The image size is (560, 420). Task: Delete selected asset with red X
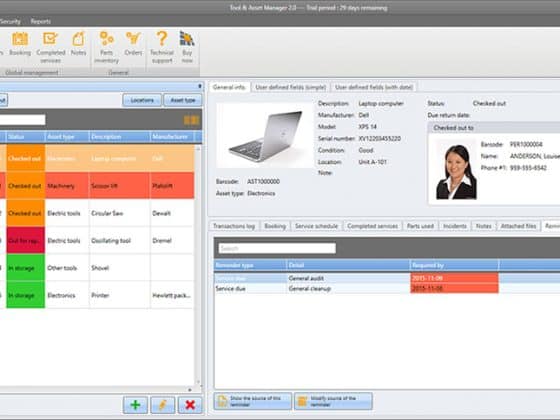coord(190,405)
